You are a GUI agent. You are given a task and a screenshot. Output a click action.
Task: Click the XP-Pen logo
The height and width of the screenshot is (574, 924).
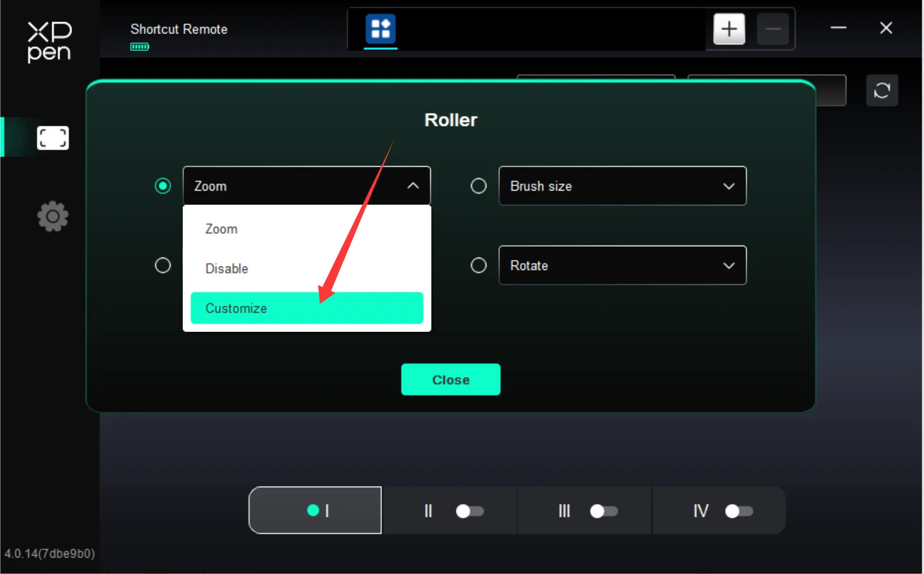[49, 41]
